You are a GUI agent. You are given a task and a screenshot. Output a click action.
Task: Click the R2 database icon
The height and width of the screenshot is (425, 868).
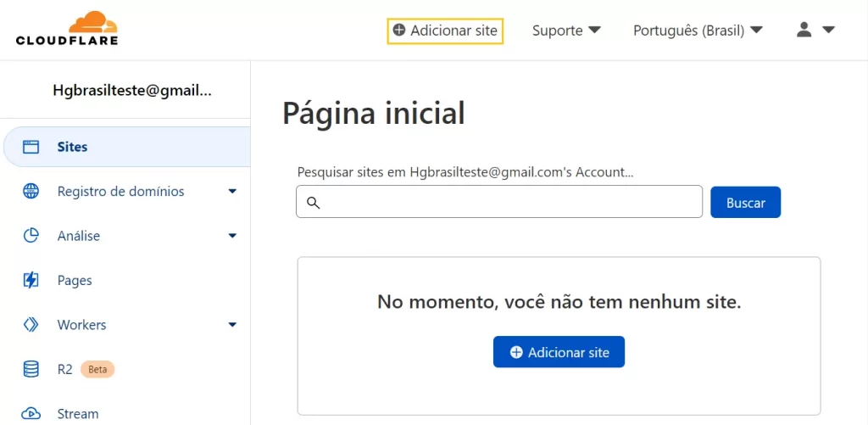31,369
